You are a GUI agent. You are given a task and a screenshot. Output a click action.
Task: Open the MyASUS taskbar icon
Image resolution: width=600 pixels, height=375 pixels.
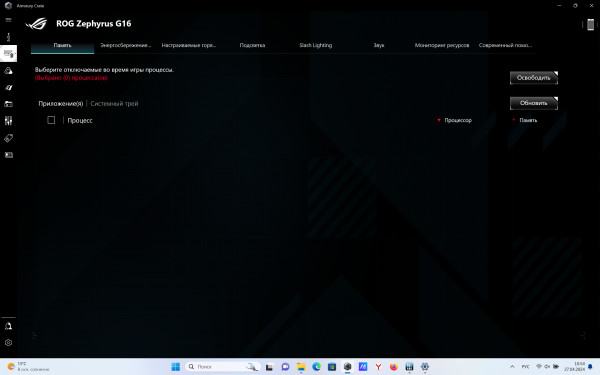(x=363, y=367)
